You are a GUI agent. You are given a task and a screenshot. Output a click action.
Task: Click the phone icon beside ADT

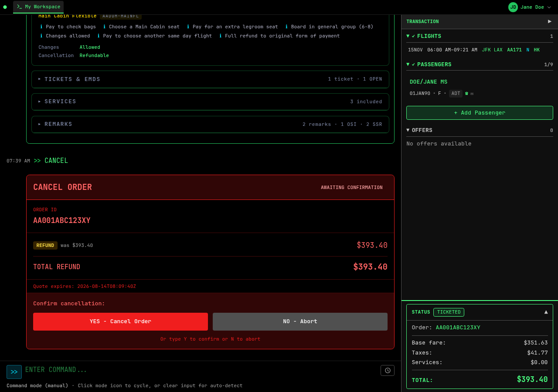(x=466, y=94)
